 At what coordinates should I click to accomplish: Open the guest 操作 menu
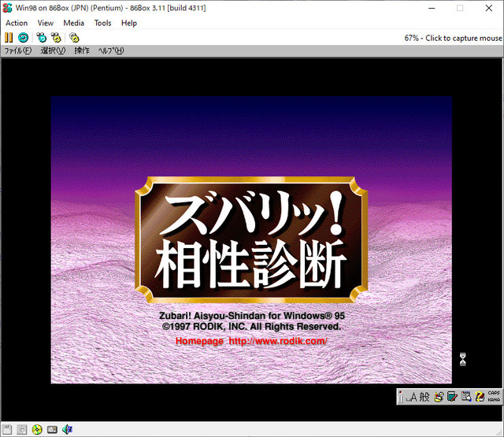click(82, 50)
